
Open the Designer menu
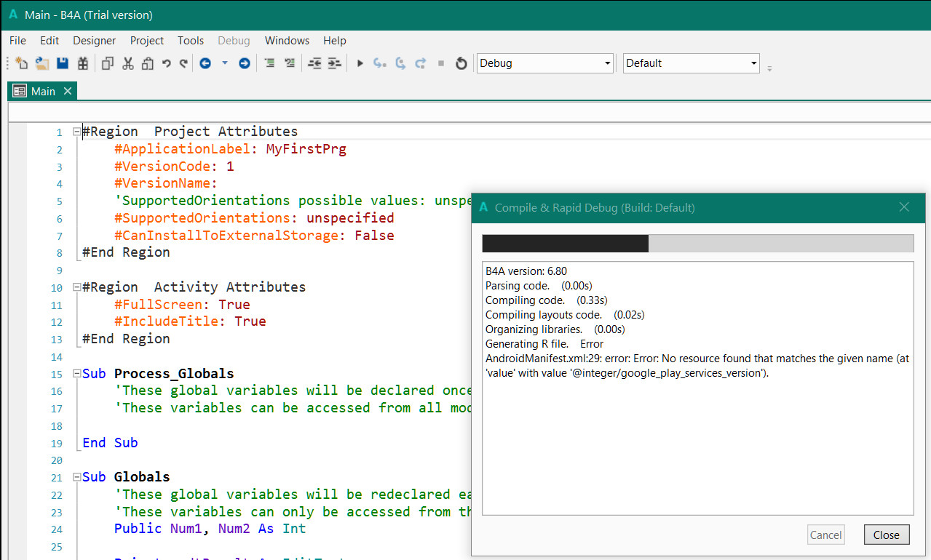(x=94, y=41)
